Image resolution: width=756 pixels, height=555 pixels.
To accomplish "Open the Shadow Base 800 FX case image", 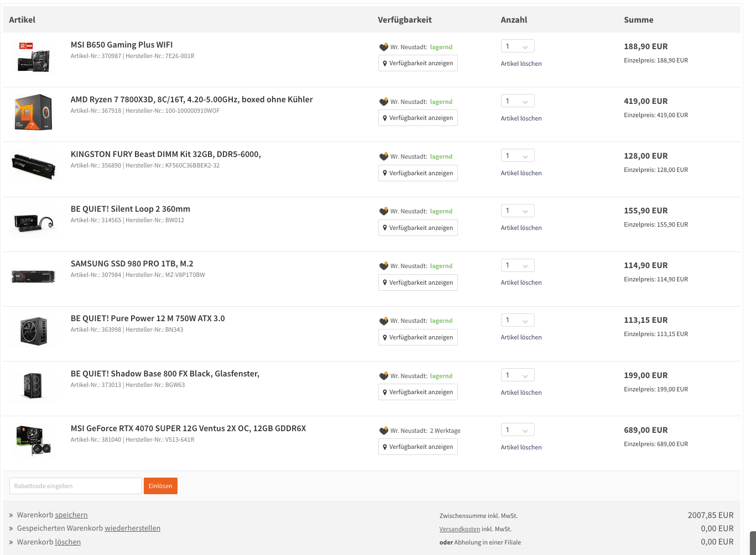I will (x=34, y=385).
